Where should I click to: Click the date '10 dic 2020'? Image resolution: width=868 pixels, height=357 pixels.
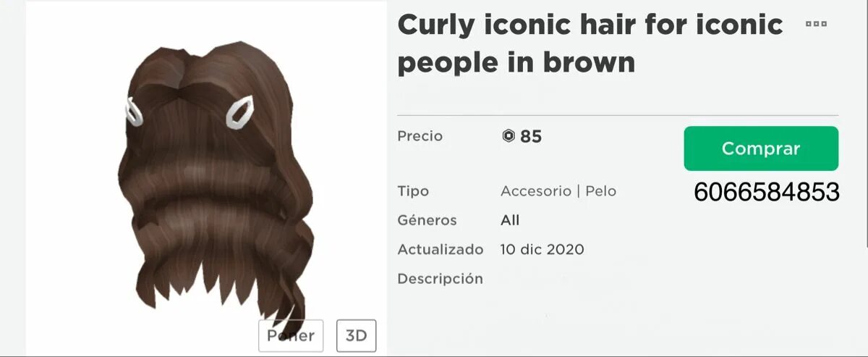tap(542, 249)
